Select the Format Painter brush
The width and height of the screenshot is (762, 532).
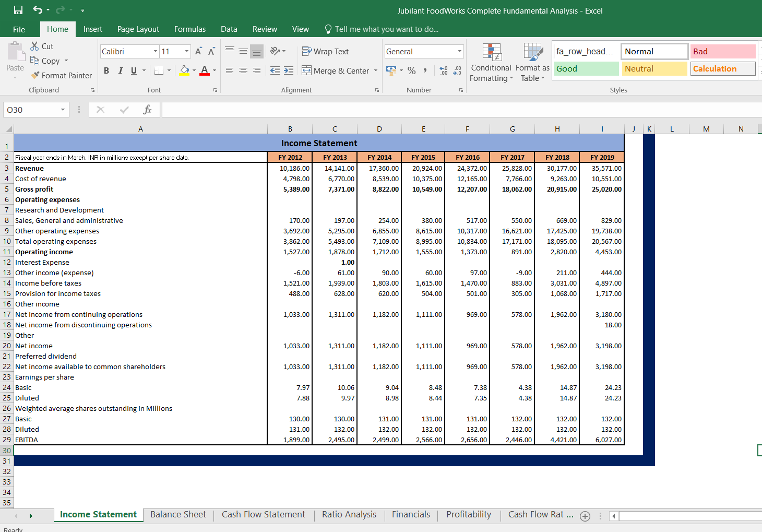(35, 75)
